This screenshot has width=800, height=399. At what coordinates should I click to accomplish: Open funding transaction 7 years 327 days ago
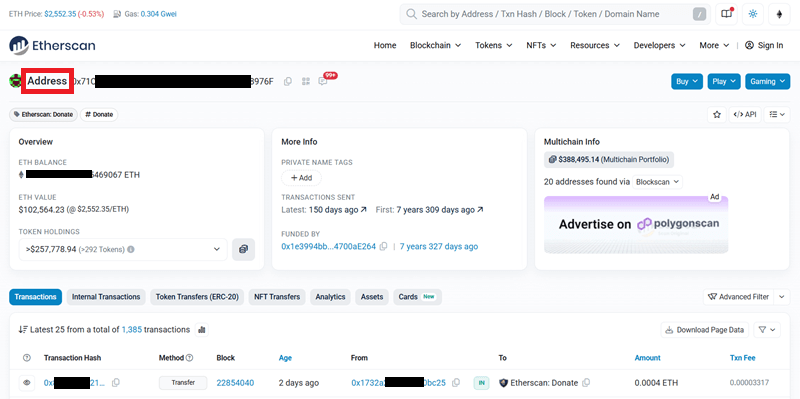[439, 246]
